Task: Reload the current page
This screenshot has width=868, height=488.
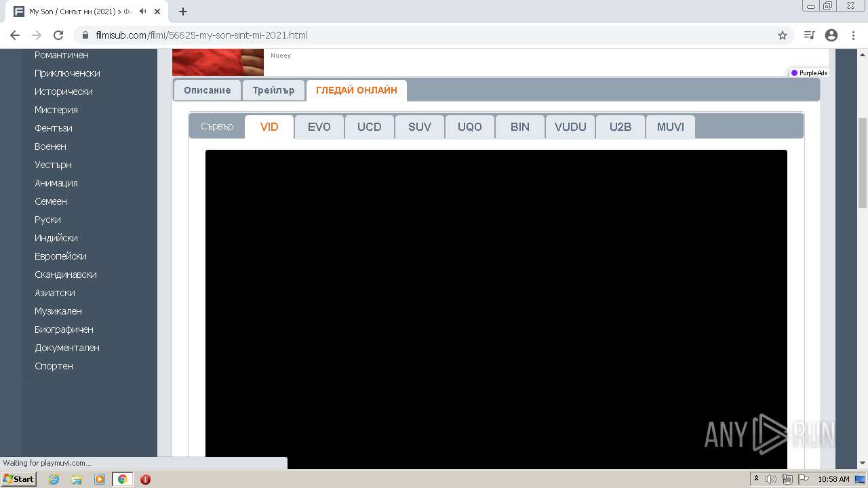Action: click(58, 35)
